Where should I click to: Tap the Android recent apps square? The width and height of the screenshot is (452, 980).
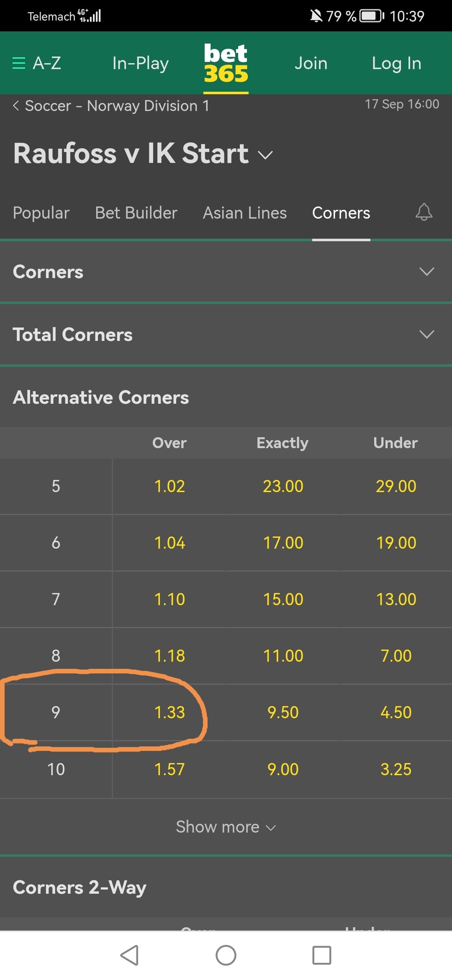pos(322,955)
